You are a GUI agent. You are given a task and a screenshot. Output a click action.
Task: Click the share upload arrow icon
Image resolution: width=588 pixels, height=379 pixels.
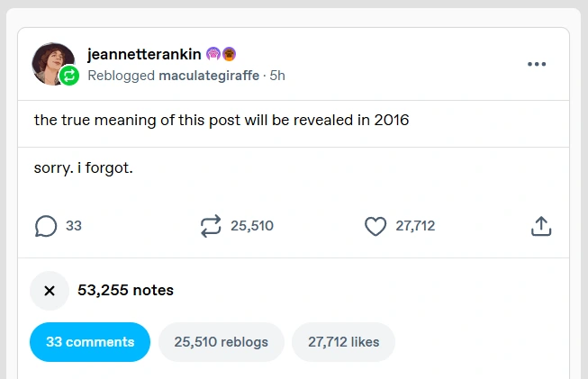coord(540,226)
